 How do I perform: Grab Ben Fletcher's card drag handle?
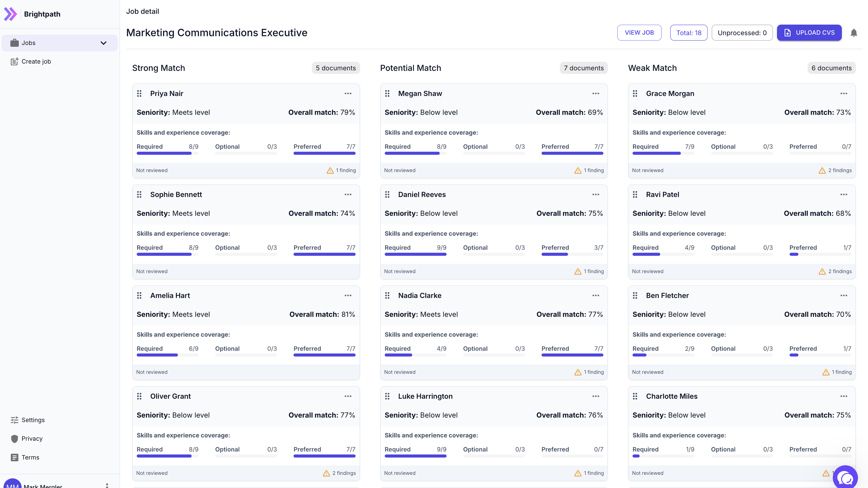(635, 295)
